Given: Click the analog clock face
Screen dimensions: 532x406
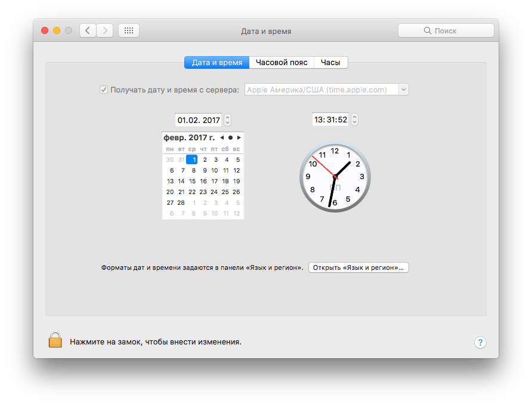Looking at the screenshot, I should pos(335,177).
